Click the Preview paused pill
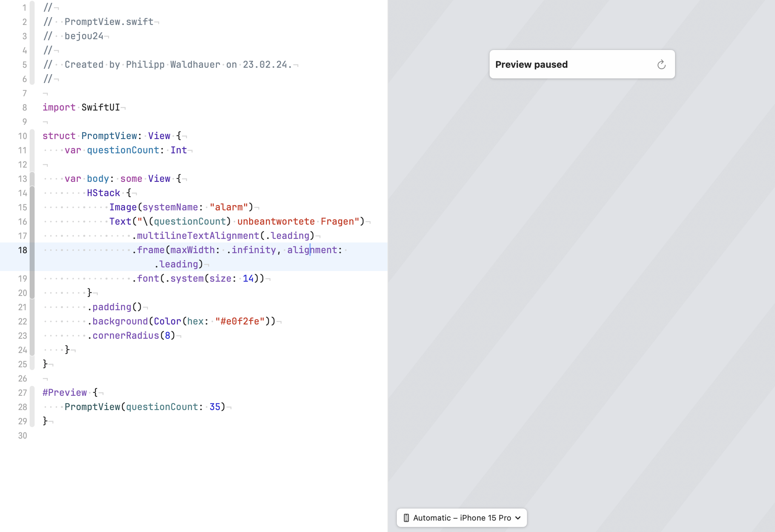 point(531,64)
